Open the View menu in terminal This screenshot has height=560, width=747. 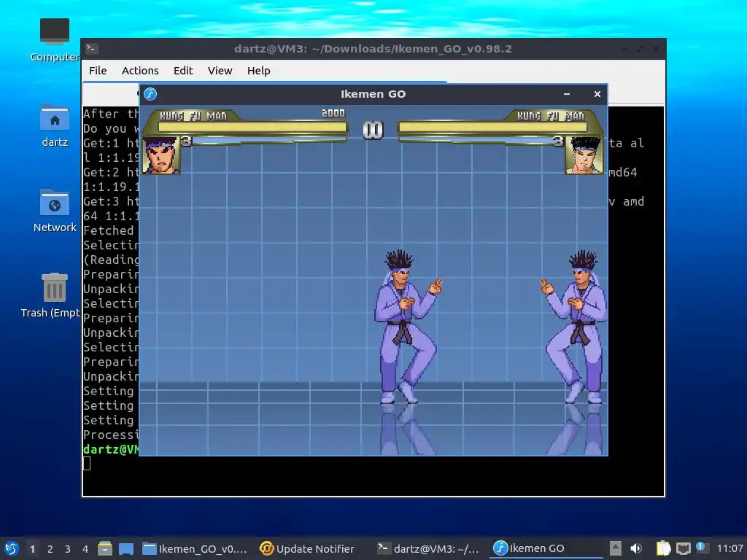(x=220, y=71)
